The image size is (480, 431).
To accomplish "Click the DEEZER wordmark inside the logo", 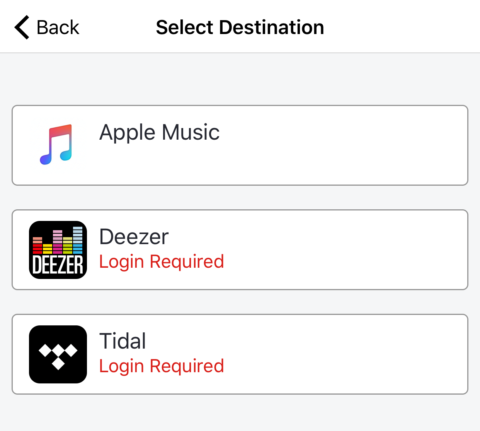I will click(x=58, y=265).
